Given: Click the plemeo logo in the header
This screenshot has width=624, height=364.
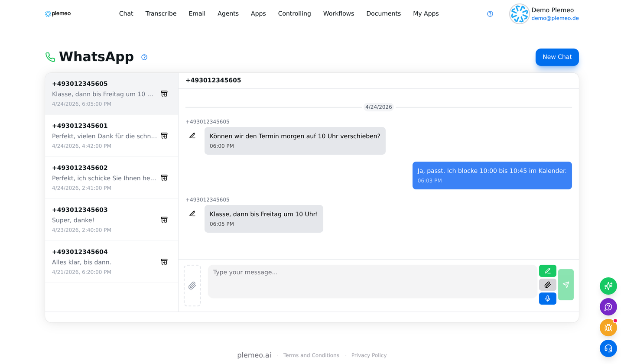Looking at the screenshot, I should (58, 13).
